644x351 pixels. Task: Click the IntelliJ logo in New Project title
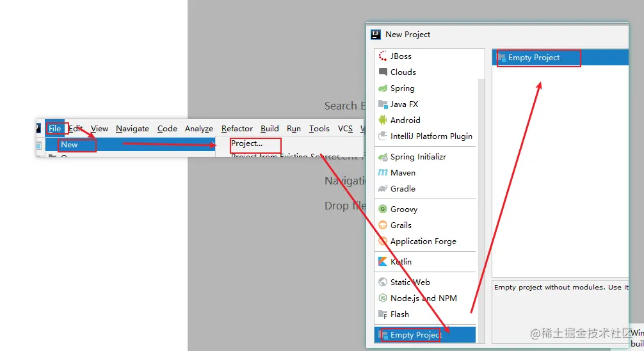tap(376, 35)
